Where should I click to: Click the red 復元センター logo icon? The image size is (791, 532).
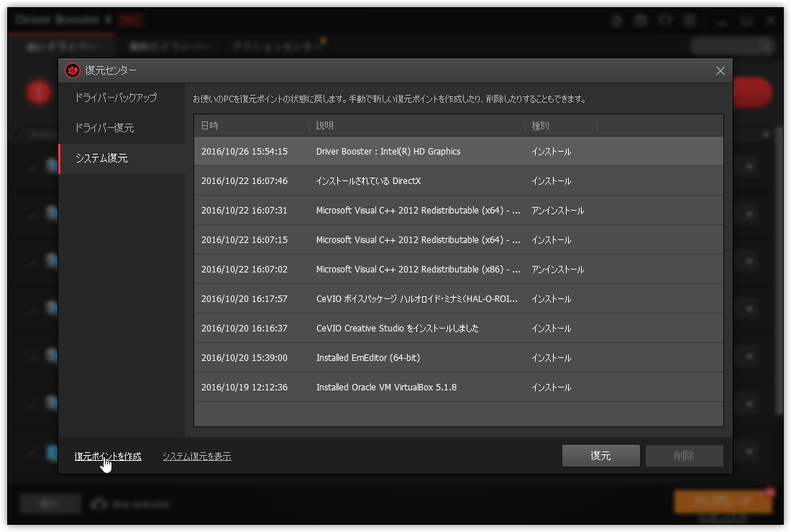point(73,70)
